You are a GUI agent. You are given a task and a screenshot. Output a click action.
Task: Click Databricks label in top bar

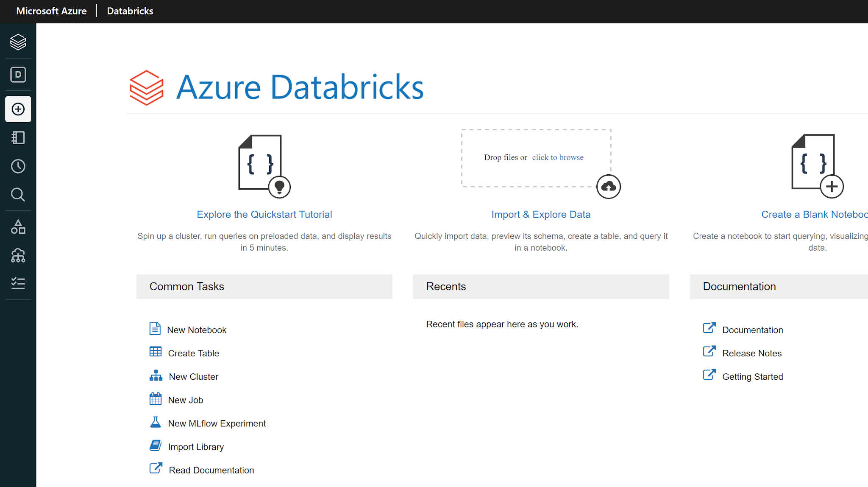(x=130, y=11)
